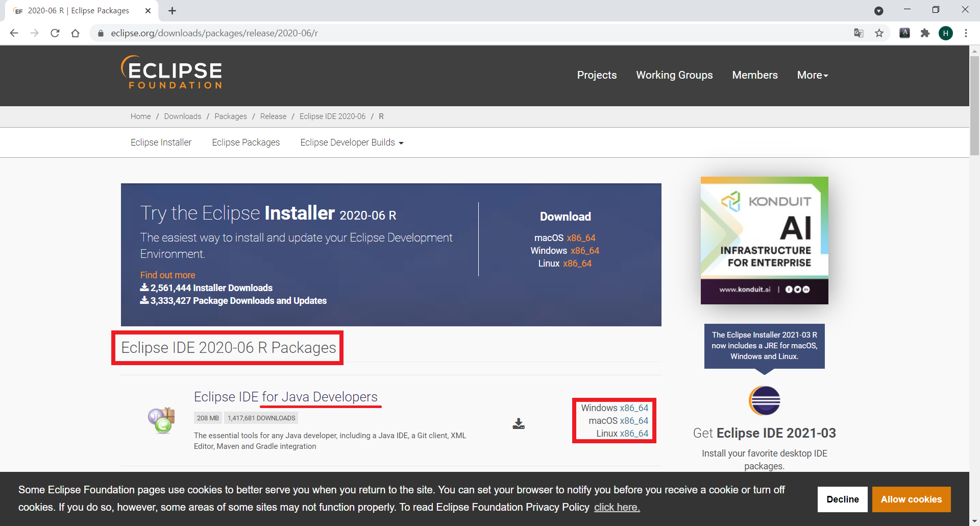Click the tab search dropdown circle icon
This screenshot has width=980, height=526.
pyautogui.click(x=878, y=11)
